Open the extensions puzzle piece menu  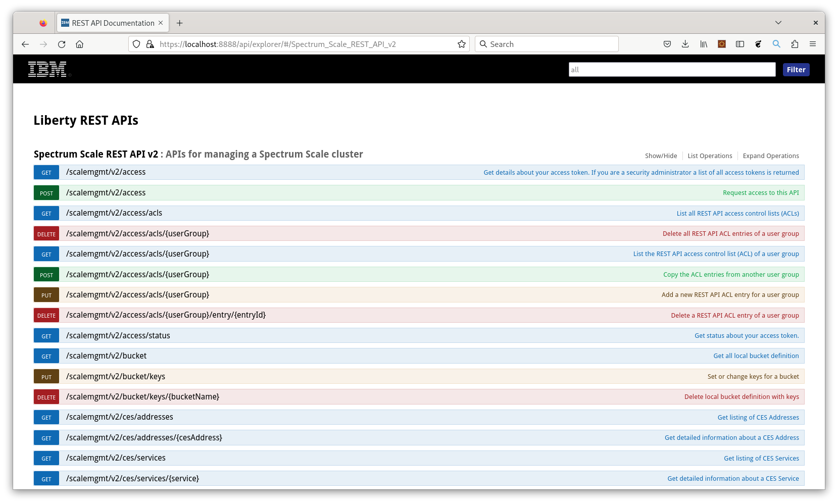[x=795, y=44]
